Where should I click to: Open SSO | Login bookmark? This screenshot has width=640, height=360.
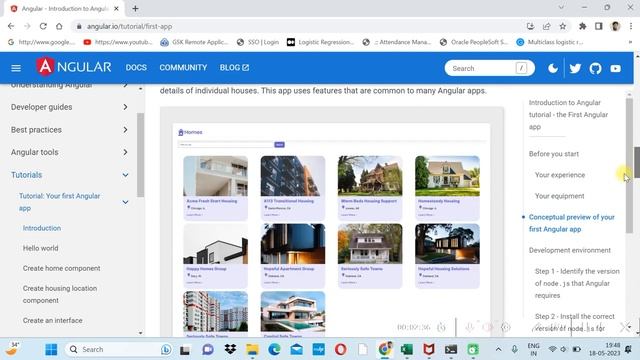coord(258,42)
